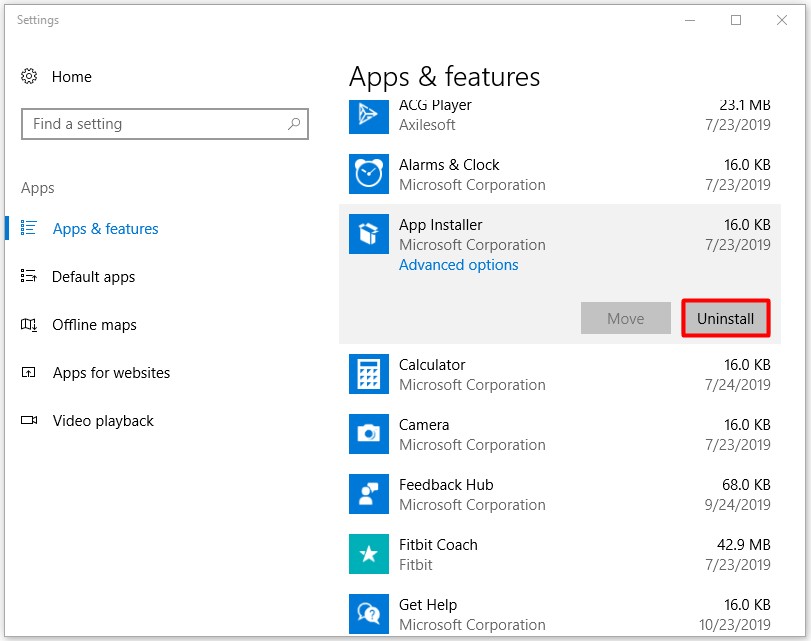Select the Camera app name
This screenshot has height=641, width=811.
[x=424, y=425]
